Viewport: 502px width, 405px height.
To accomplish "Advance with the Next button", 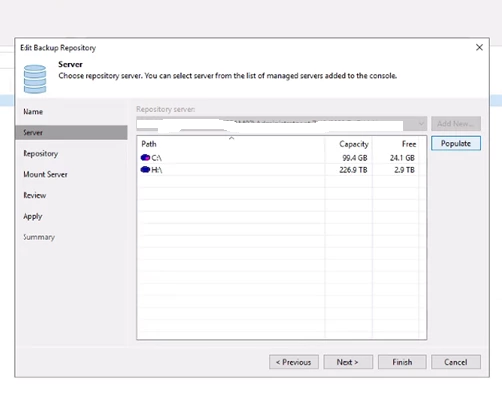I will [348, 362].
